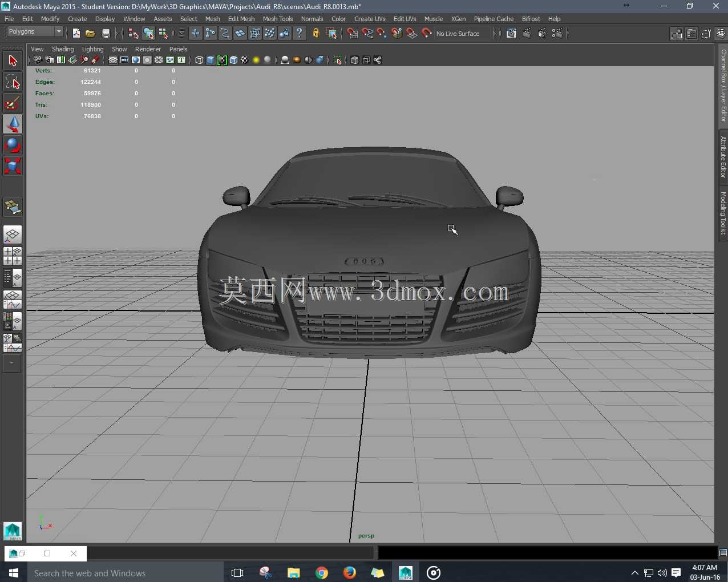Toggle Make Live magnet icon

coord(427,34)
